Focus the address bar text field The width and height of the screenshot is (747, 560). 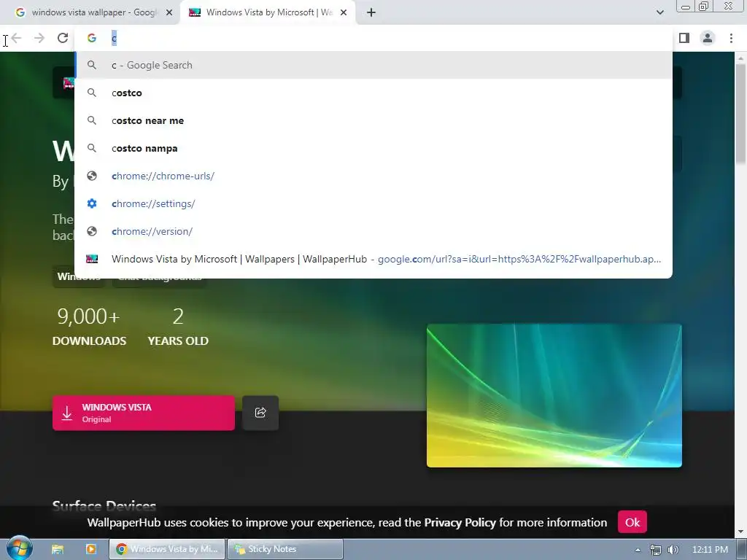pyautogui.click(x=381, y=38)
